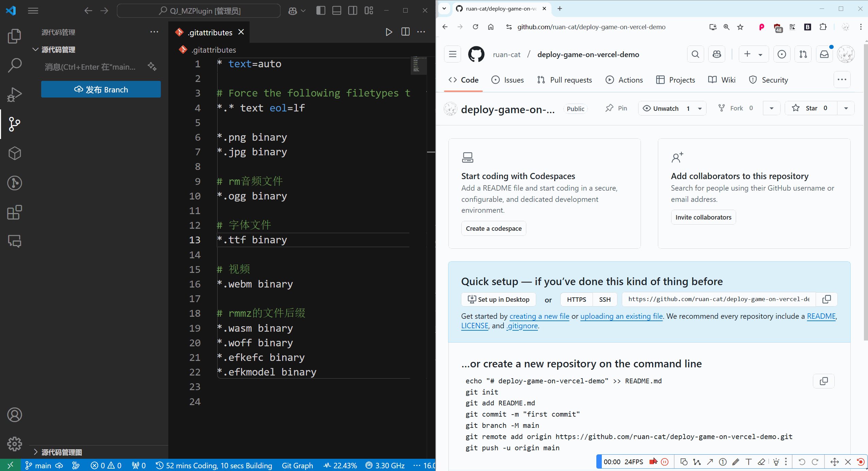The height and width of the screenshot is (471, 868).
Task: Open the GitHub global navigation menu
Action: pos(453,54)
